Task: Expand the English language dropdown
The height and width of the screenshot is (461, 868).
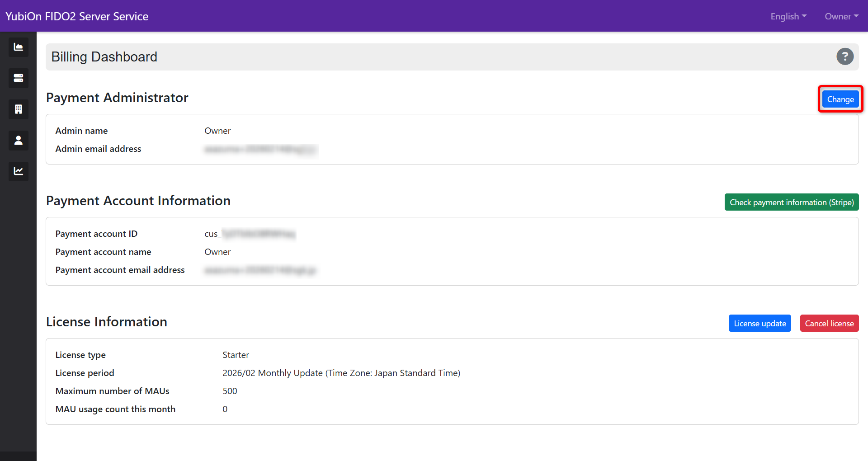Action: pos(788,16)
